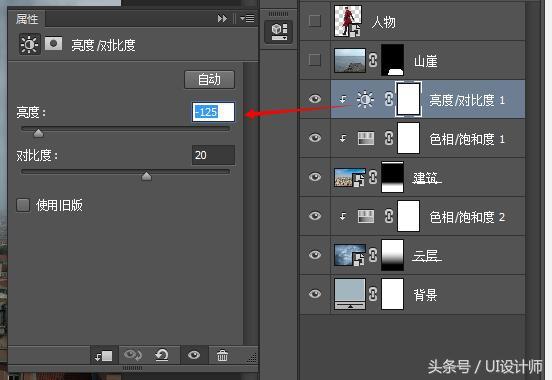The width and height of the screenshot is (552, 380).
Task: Click the 亮度 value field showing -125
Action: coord(213,112)
